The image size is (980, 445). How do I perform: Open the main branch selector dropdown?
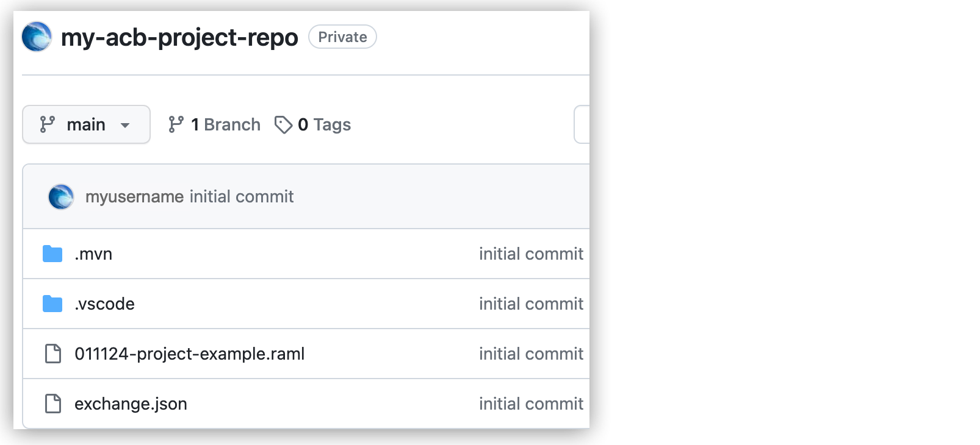85,124
